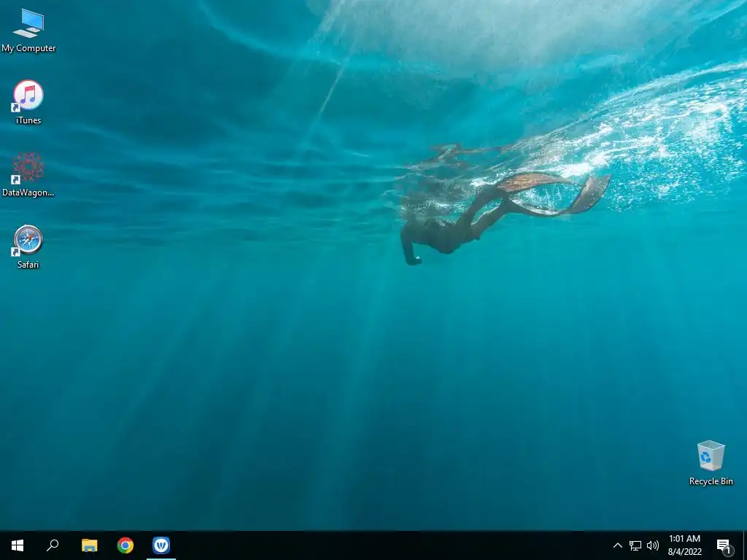Open clock showing 1:01 AM
This screenshot has width=747, height=560.
tap(684, 545)
